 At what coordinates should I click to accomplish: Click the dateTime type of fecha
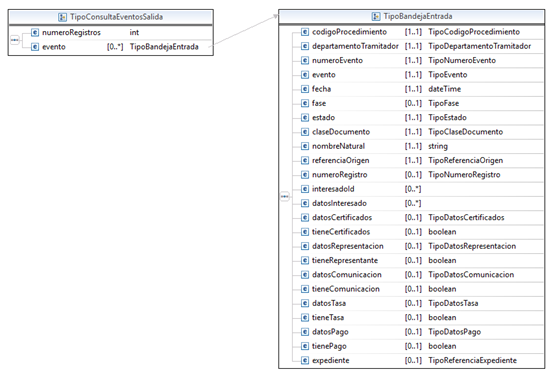point(444,89)
